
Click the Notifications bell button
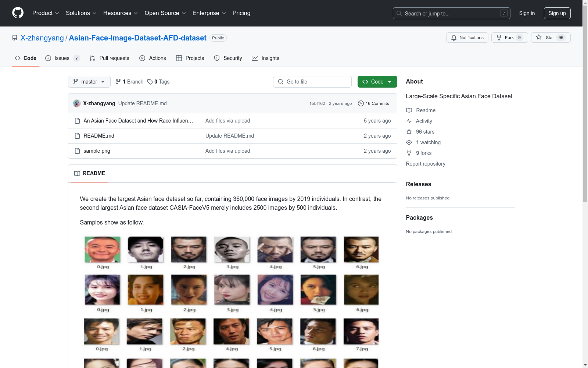467,38
